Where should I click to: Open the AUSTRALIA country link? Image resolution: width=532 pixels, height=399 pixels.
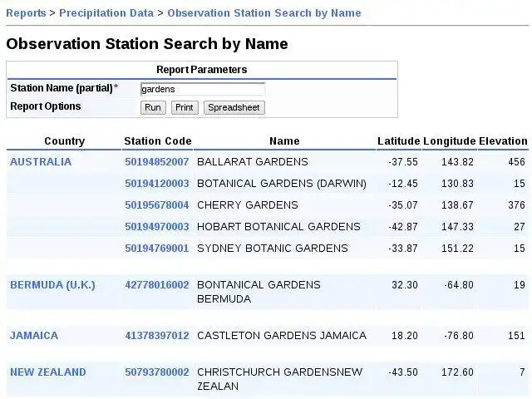click(41, 162)
